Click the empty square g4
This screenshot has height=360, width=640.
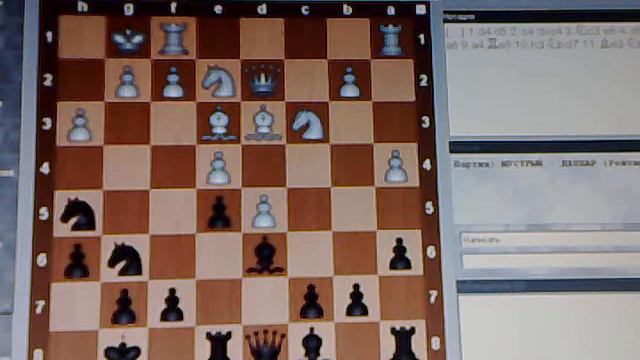pos(127,168)
